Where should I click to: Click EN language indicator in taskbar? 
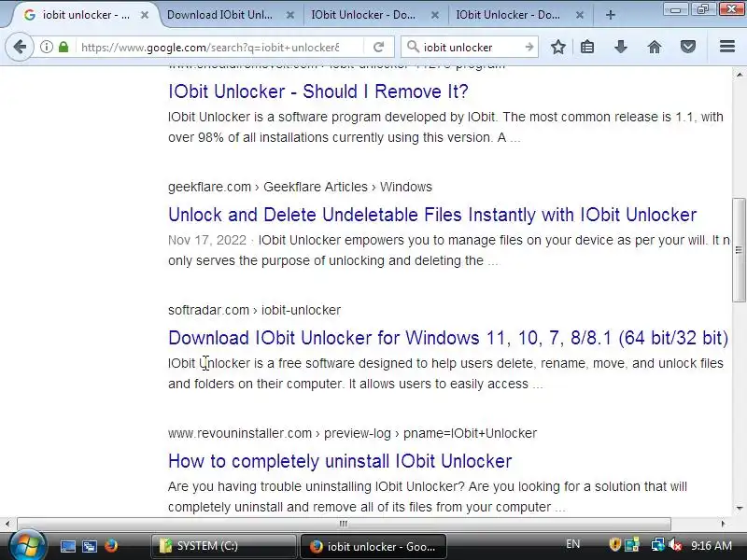573,544
